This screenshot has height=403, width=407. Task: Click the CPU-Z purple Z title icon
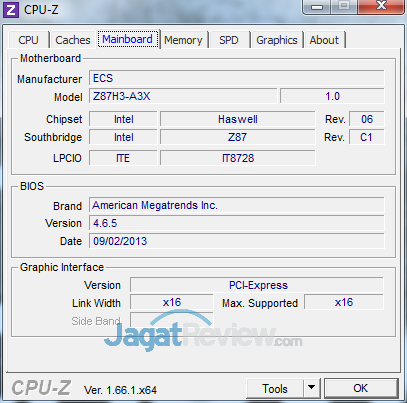click(x=11, y=10)
